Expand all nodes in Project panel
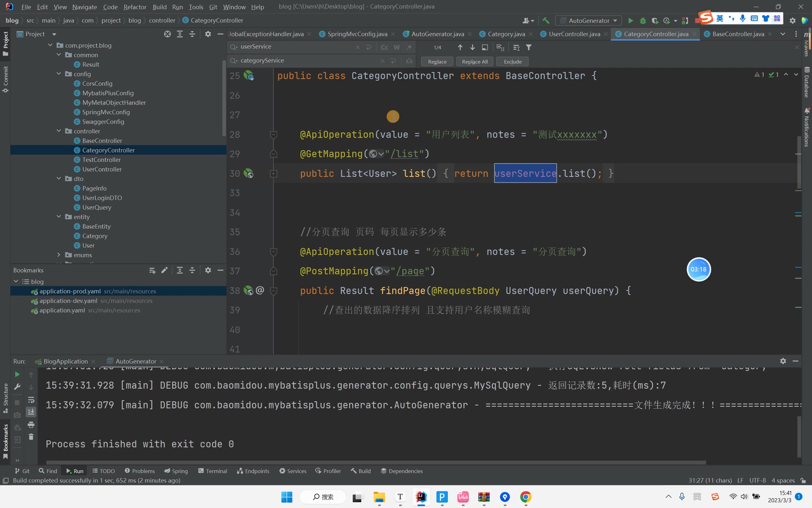 180,34
